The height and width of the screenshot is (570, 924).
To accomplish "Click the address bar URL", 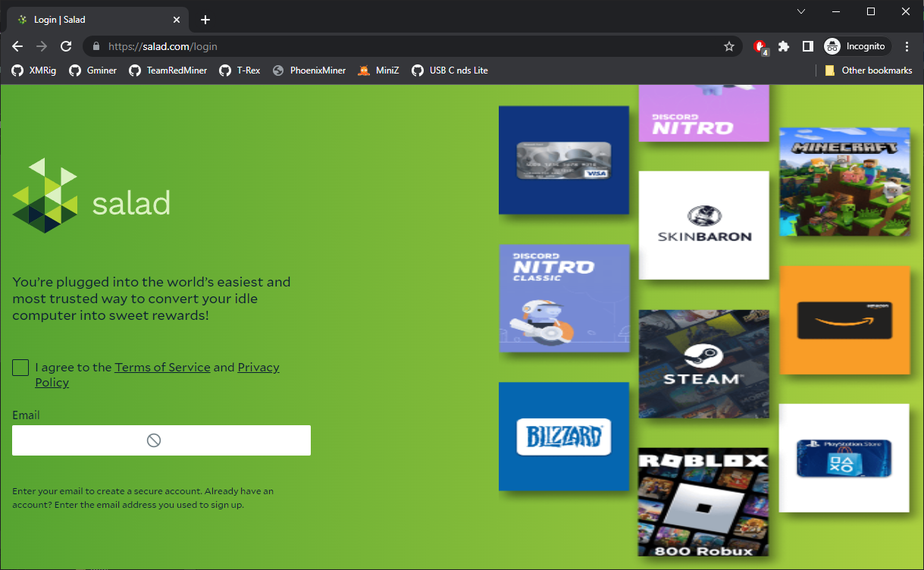I will tap(163, 46).
